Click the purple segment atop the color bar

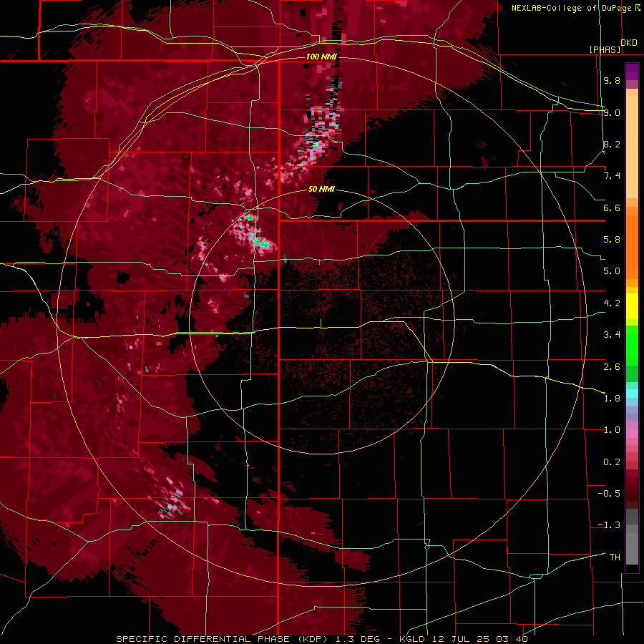click(632, 72)
